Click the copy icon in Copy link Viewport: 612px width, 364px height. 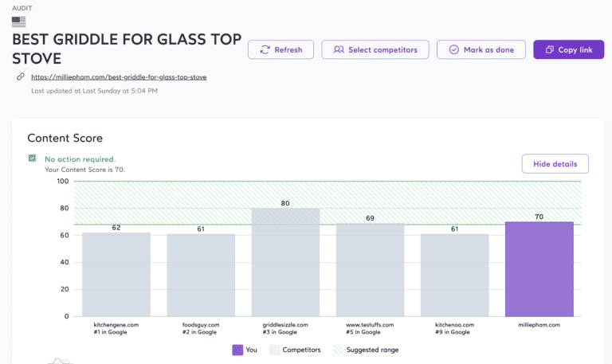(549, 49)
